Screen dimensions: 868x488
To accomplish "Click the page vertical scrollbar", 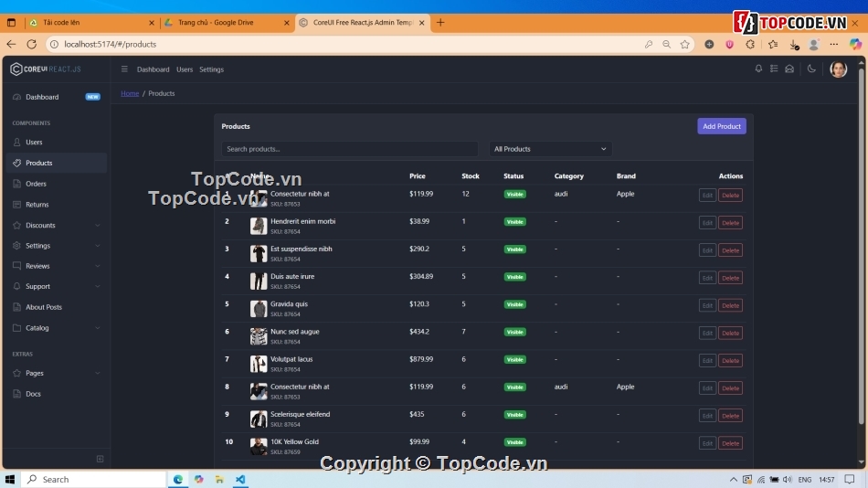I will [x=861, y=247].
